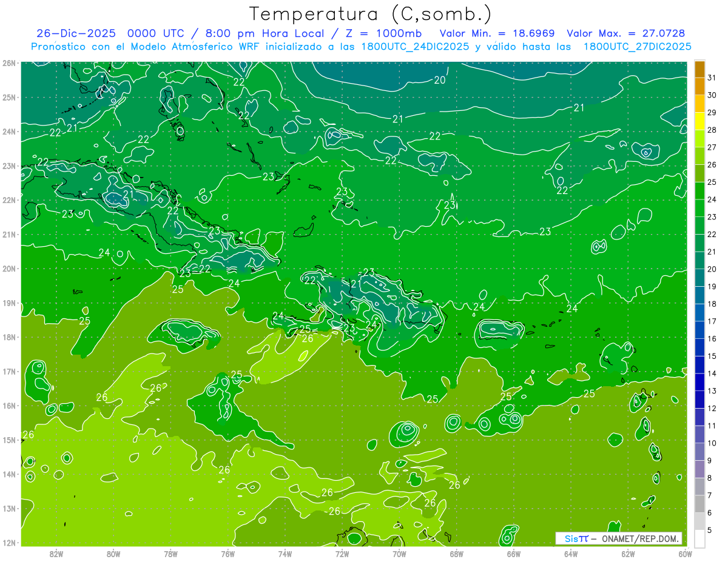Click the title "Temperatura (C,somb.)"
The image size is (728, 562).
pyautogui.click(x=371, y=14)
